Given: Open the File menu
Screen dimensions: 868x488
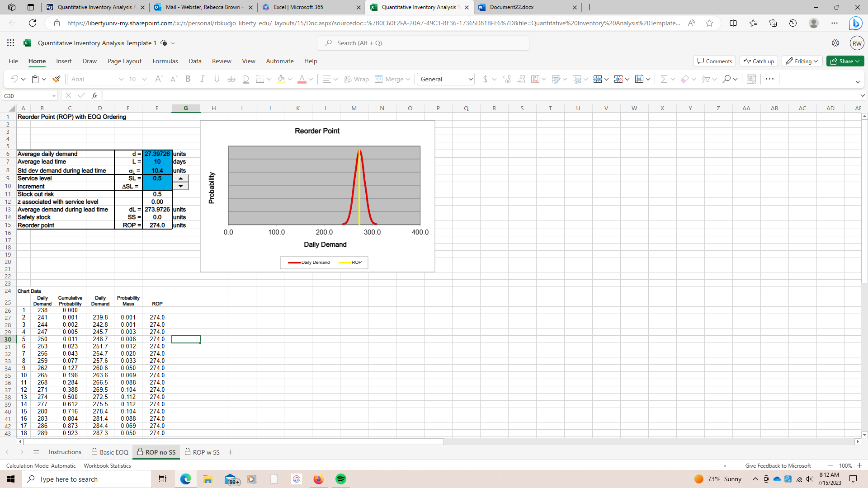Looking at the screenshot, I should (x=13, y=61).
